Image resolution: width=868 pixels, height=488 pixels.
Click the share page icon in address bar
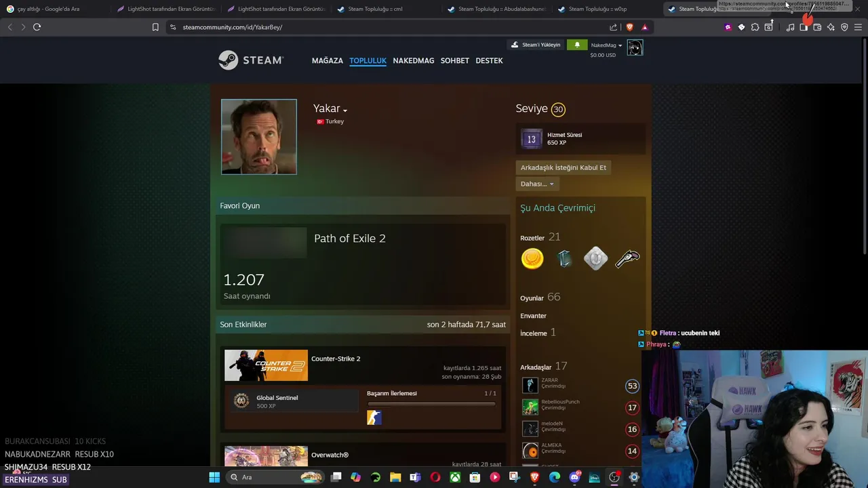614,27
